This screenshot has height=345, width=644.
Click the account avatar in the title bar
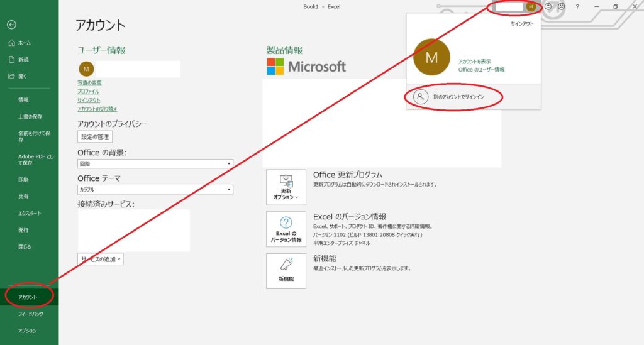click(531, 6)
